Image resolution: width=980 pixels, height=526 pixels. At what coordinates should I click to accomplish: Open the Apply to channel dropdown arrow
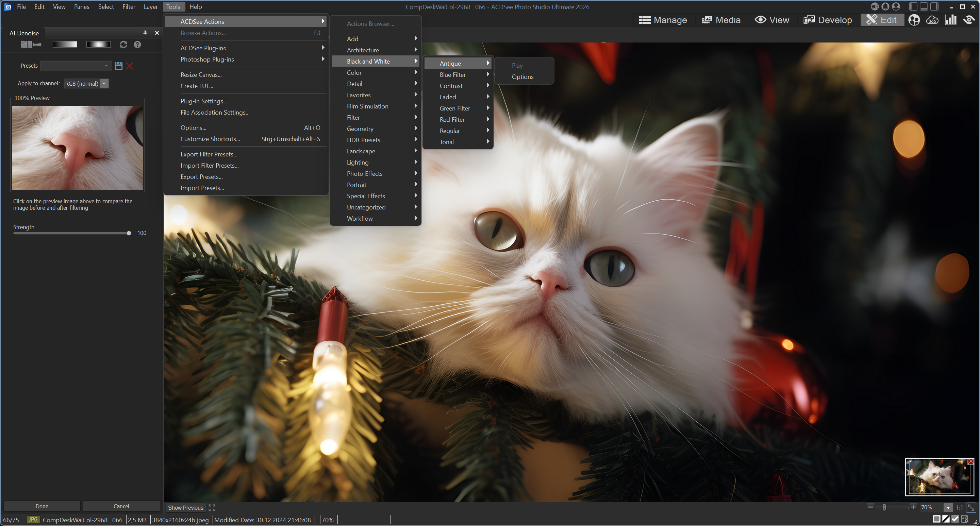click(104, 83)
